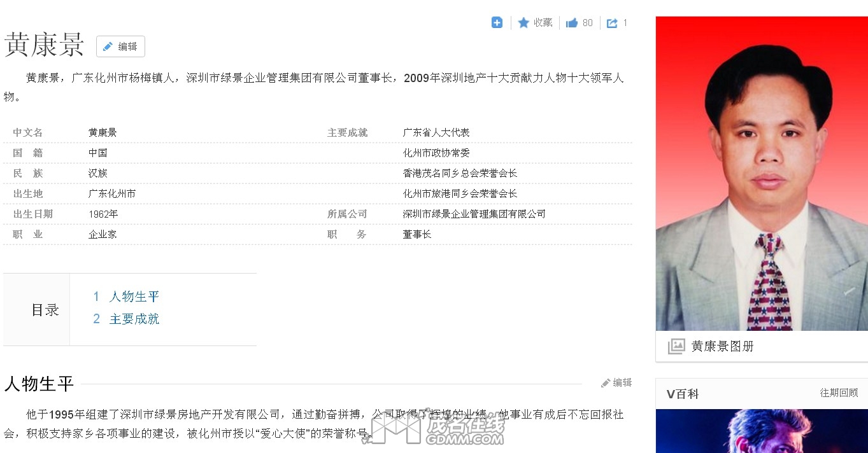Open the 黄康景图册 album link
Screen dimensions: 868x453
click(722, 346)
